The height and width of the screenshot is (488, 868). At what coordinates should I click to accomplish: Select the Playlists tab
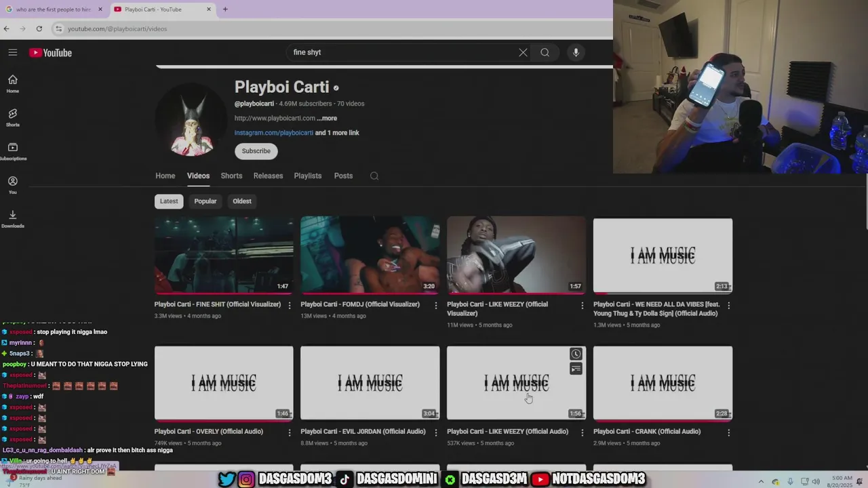(307, 176)
